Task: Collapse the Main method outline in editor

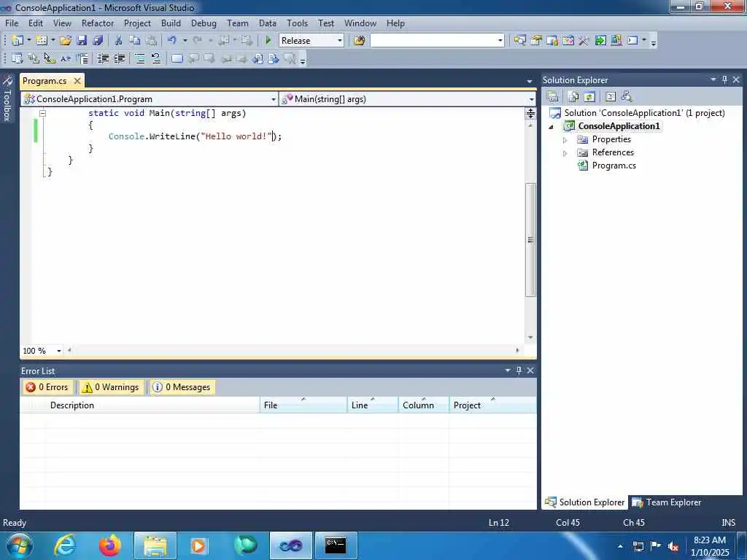Action: (42, 113)
